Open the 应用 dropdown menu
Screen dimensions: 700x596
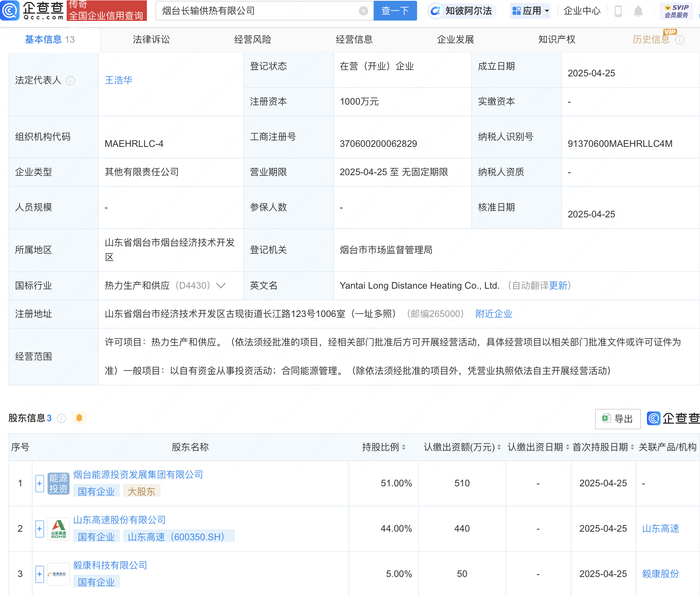point(530,11)
